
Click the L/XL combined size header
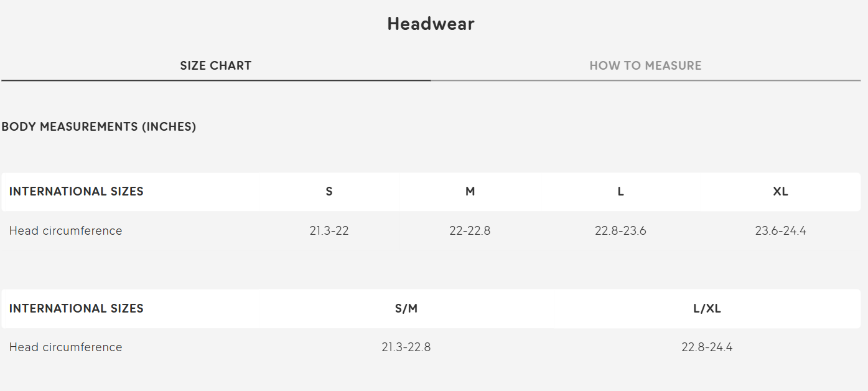click(x=707, y=308)
